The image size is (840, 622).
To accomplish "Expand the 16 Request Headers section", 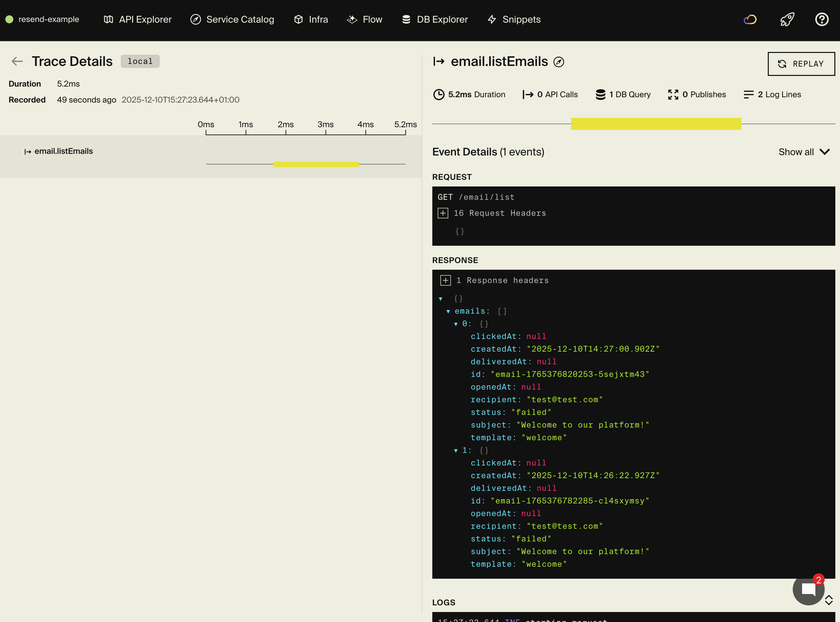I will [x=443, y=213].
